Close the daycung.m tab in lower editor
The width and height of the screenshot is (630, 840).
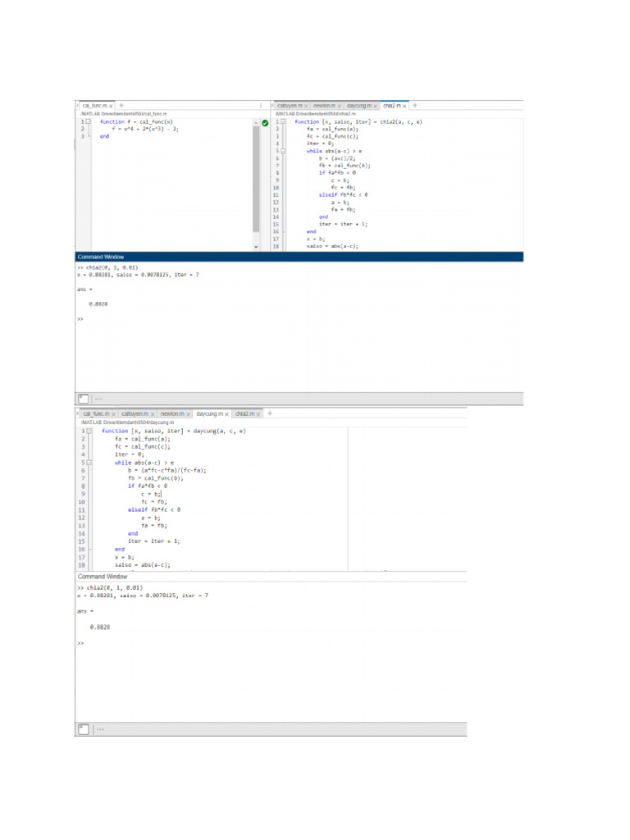tap(227, 414)
